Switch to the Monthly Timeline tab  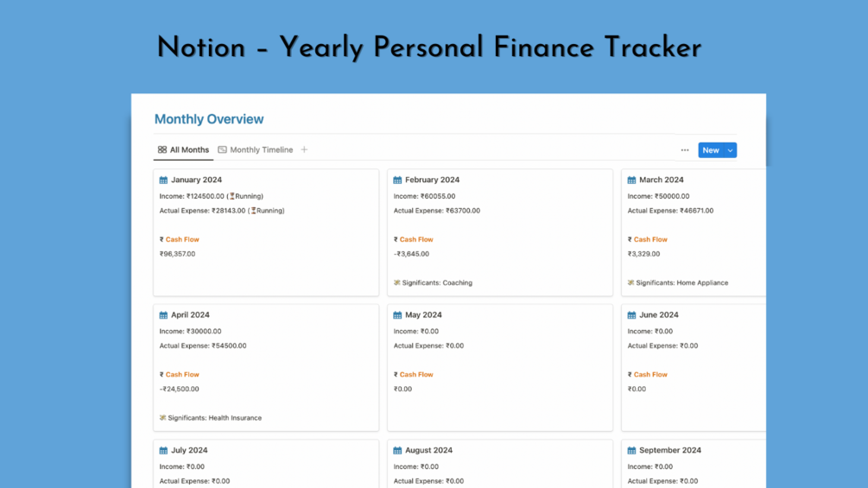click(261, 150)
